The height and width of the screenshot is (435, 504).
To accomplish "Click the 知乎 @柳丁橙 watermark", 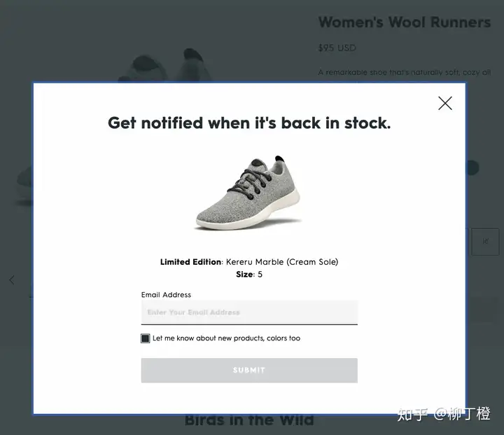I will point(444,414).
